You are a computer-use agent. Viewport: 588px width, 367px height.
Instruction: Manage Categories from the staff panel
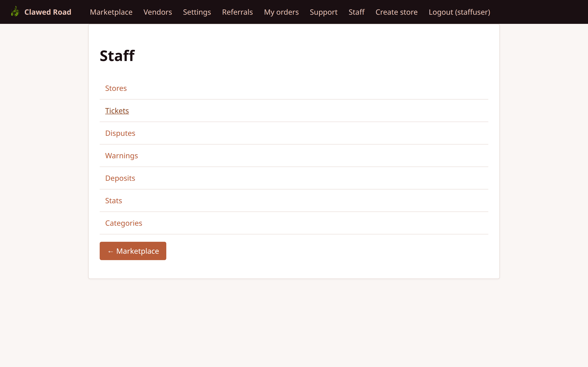124,223
